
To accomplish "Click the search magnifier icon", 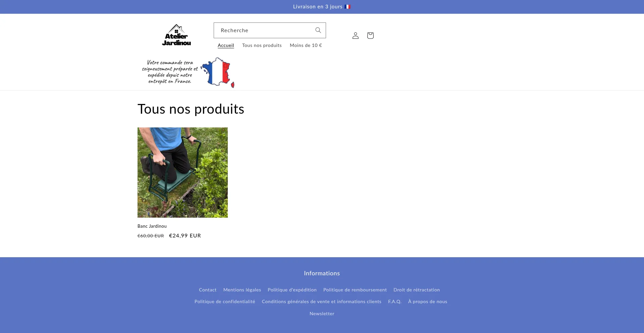I will pos(318,30).
